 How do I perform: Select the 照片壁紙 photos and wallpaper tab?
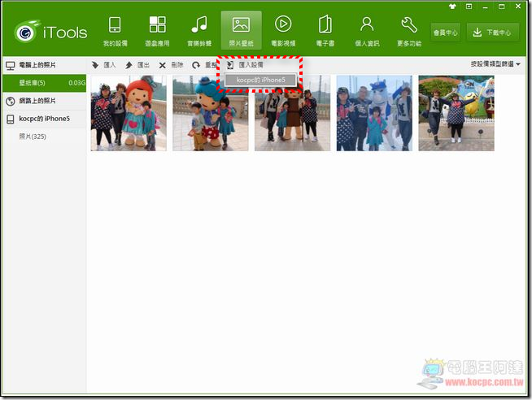[241, 31]
